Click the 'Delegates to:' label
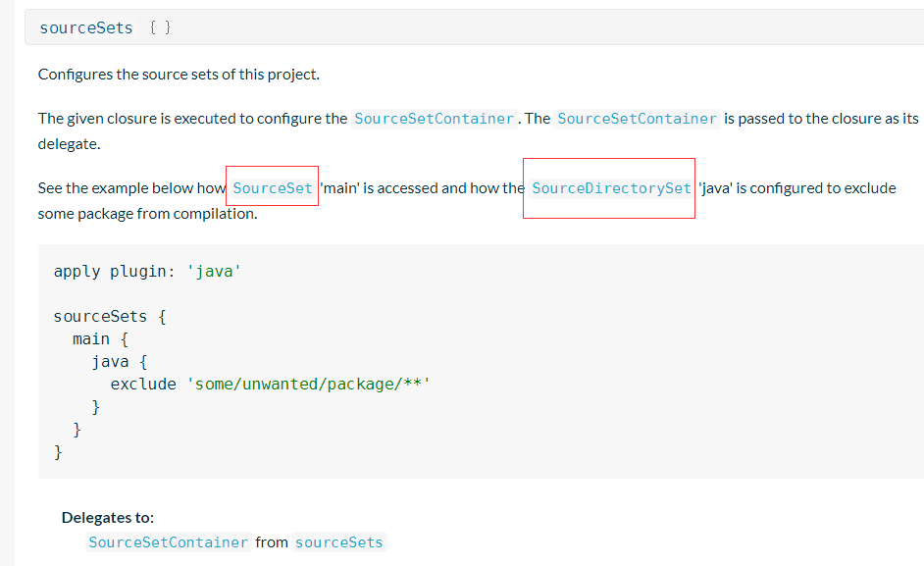This screenshot has width=924, height=566. (108, 517)
